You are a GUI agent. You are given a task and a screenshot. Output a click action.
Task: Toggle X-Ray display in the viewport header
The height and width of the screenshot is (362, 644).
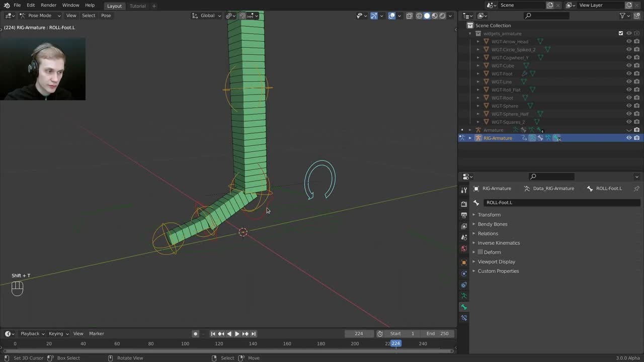(x=409, y=16)
